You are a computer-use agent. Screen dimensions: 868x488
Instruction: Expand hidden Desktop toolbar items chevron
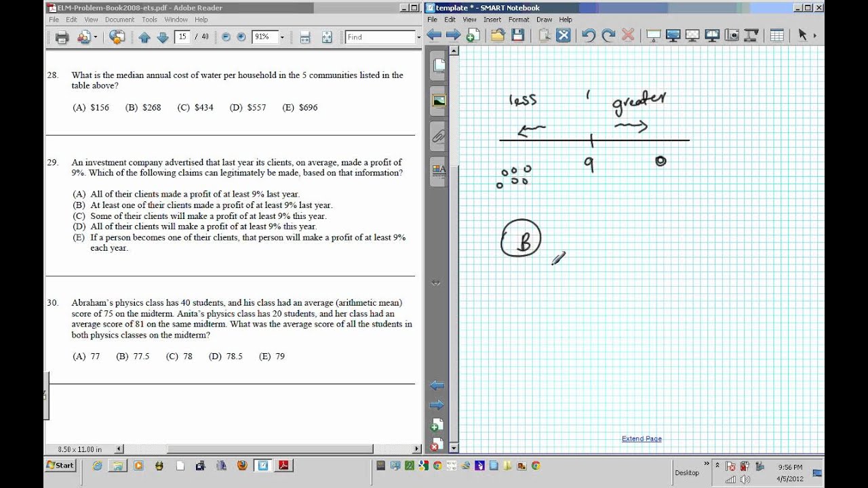pos(707,464)
